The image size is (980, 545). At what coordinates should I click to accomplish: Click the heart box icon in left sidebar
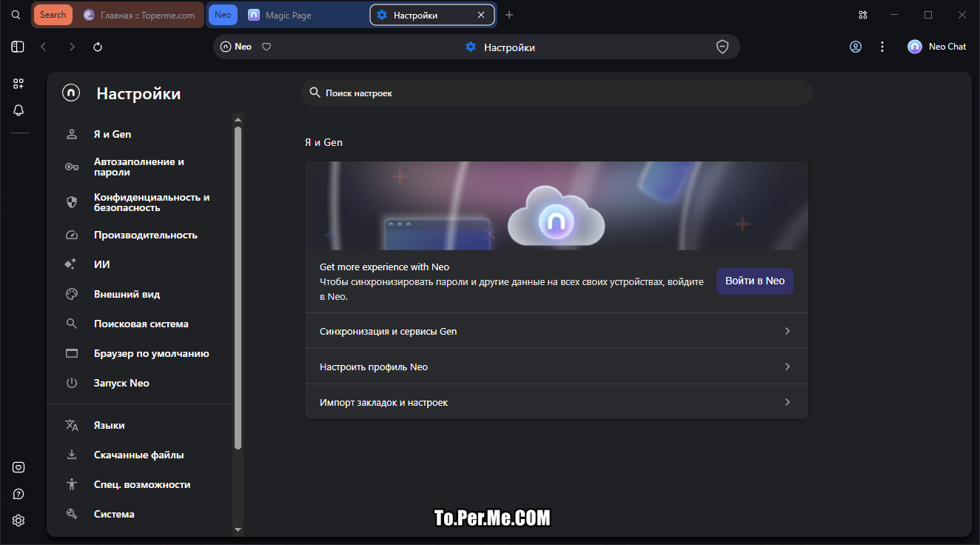point(19,467)
